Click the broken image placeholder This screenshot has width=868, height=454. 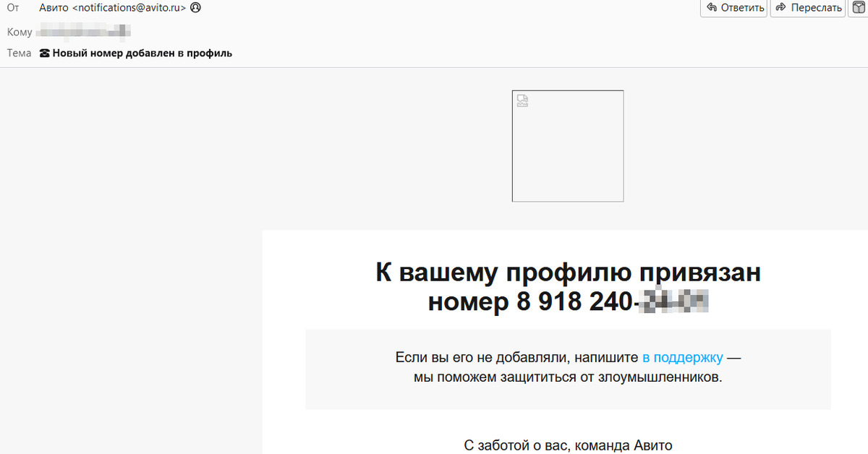tap(568, 146)
